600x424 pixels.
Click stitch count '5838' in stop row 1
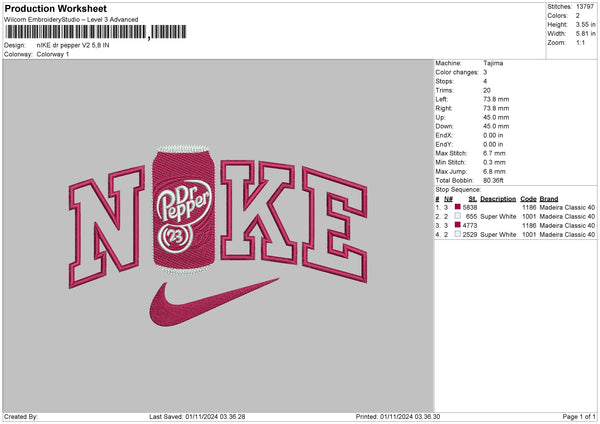pos(470,207)
